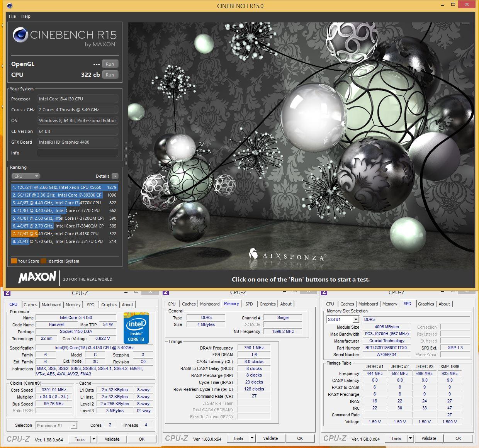Open the Details arrow in Ranking panel
Screen dimensions: 479x448
coord(115,176)
